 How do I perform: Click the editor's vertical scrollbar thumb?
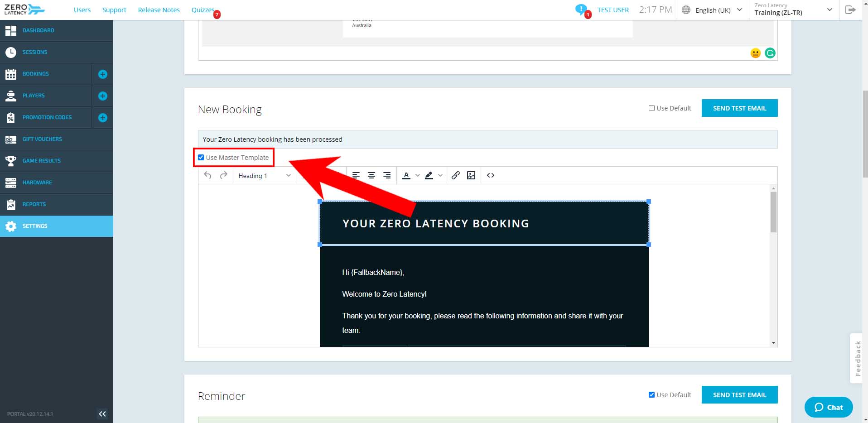(x=773, y=212)
